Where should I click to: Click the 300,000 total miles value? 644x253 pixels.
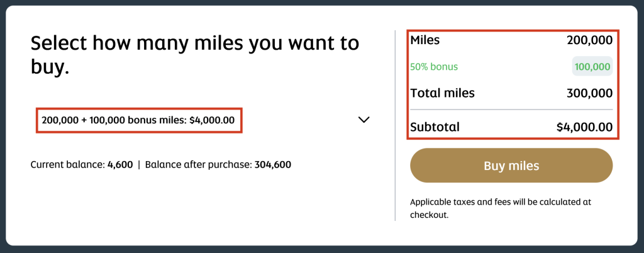(x=589, y=93)
